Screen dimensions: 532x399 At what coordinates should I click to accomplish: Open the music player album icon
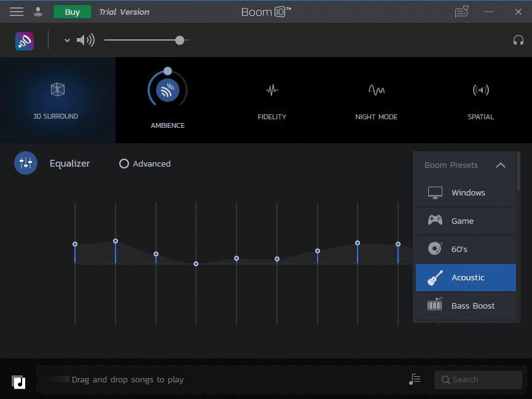(x=18, y=382)
